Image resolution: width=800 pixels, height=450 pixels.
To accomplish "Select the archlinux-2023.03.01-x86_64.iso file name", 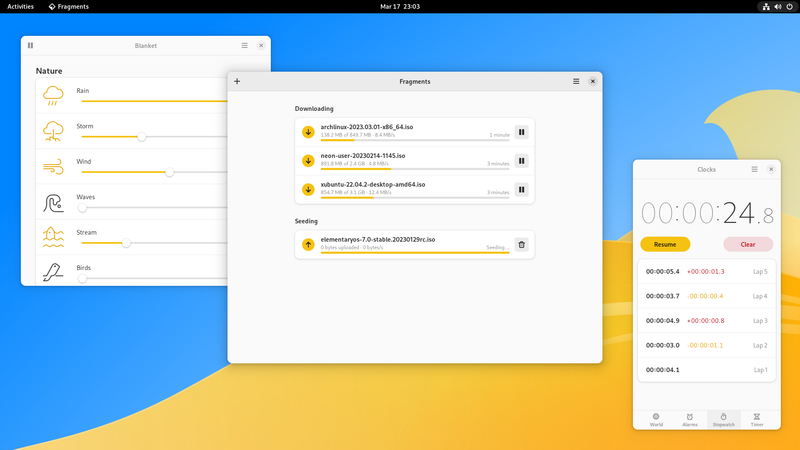I will 367,127.
